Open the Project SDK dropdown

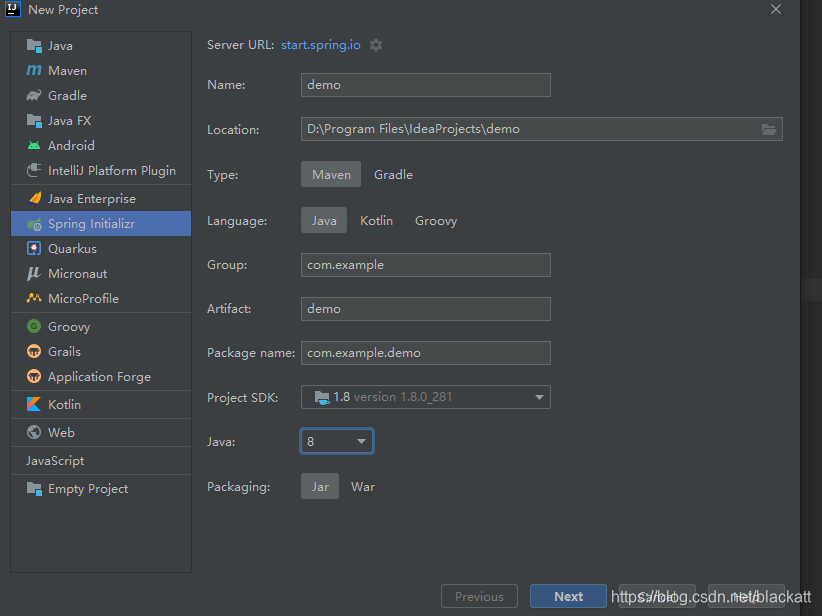coord(426,397)
